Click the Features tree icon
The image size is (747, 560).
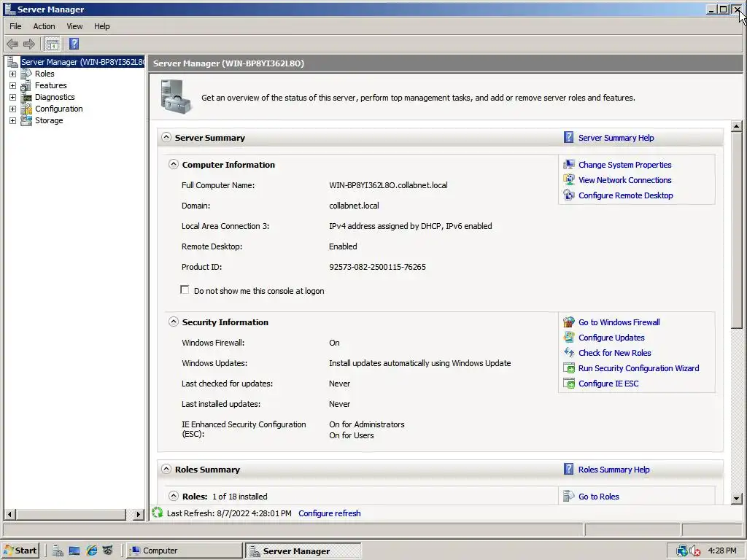(27, 86)
